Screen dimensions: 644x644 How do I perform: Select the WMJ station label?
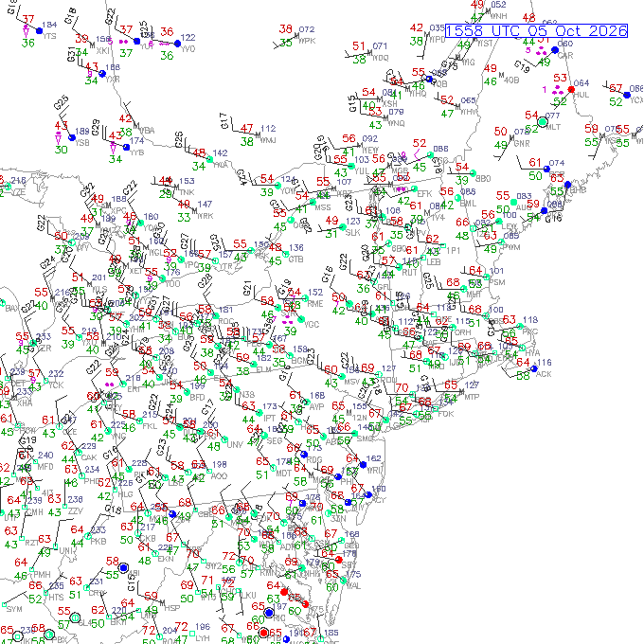click(268, 140)
